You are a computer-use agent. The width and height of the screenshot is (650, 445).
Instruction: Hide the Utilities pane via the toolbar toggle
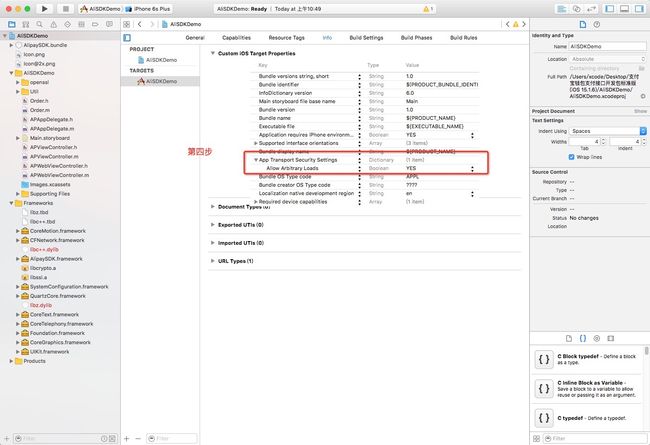click(x=639, y=9)
